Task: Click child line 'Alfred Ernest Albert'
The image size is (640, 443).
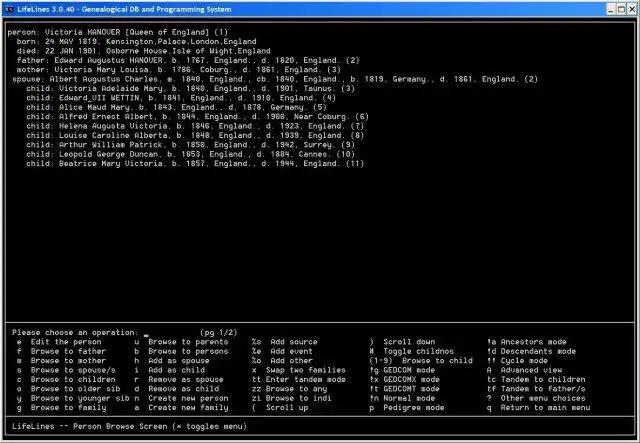Action: (198, 117)
